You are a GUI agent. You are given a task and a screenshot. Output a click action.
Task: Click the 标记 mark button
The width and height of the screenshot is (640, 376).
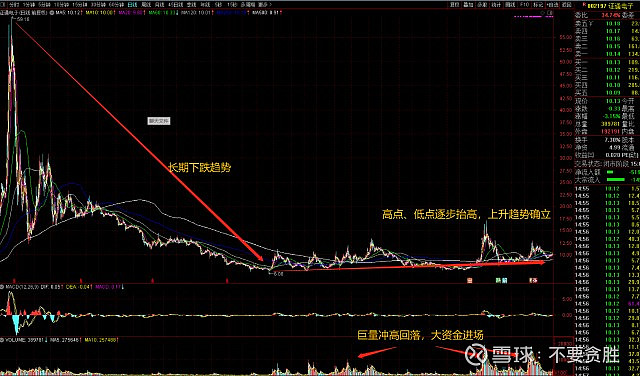pyautogui.click(x=538, y=5)
